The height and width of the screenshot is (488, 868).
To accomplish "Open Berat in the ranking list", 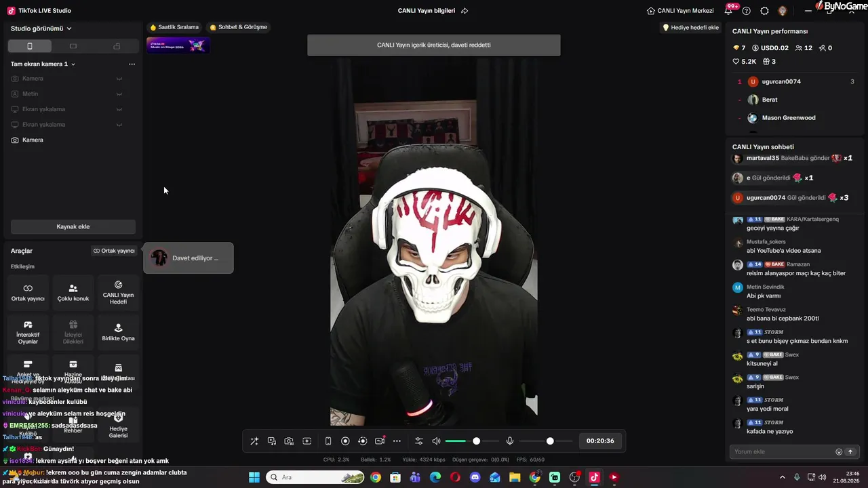I will (x=795, y=100).
